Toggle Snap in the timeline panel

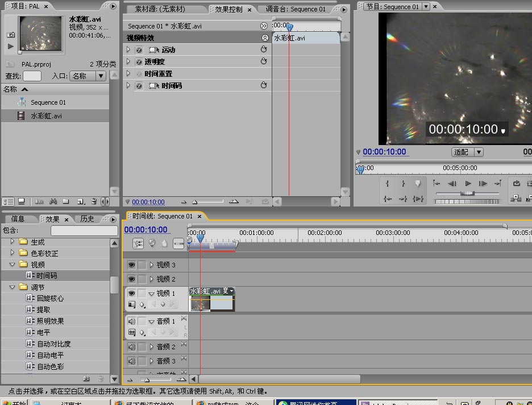coord(138,243)
